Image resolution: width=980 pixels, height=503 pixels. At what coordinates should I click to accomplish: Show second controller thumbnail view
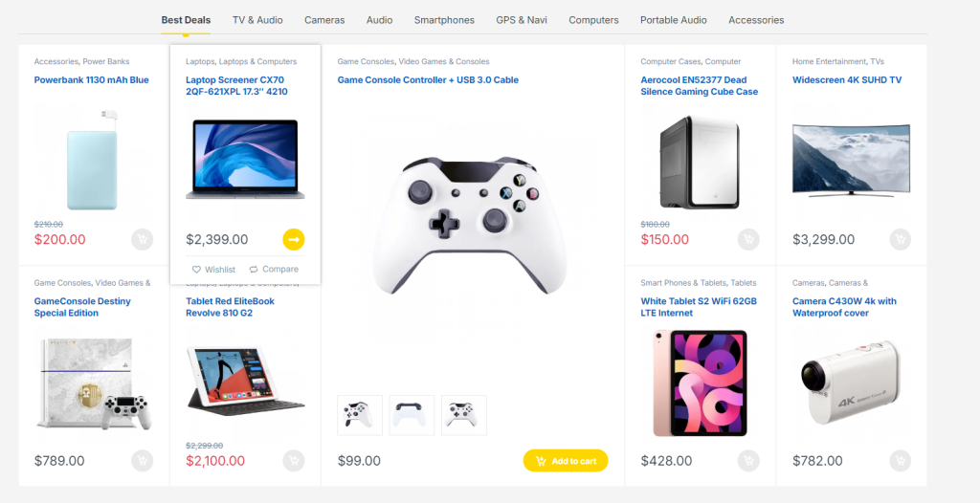(x=412, y=415)
